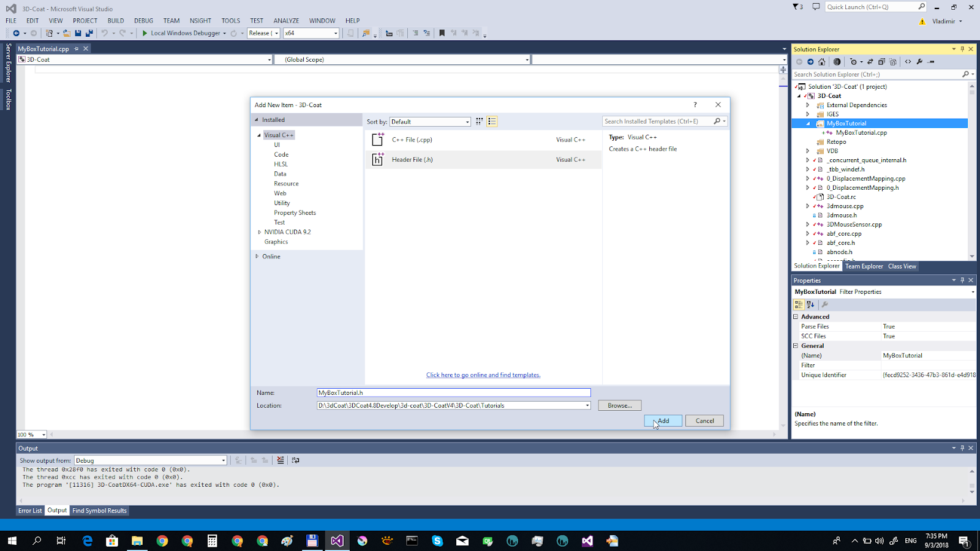Click Search Installed Templates field
980x551 pixels.
point(659,121)
